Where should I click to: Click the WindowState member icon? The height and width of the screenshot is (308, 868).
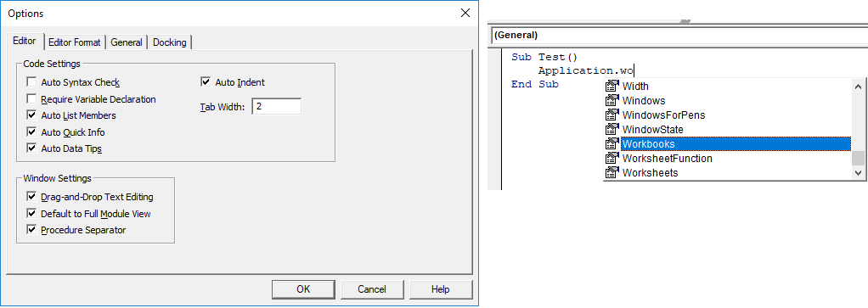[x=612, y=129]
